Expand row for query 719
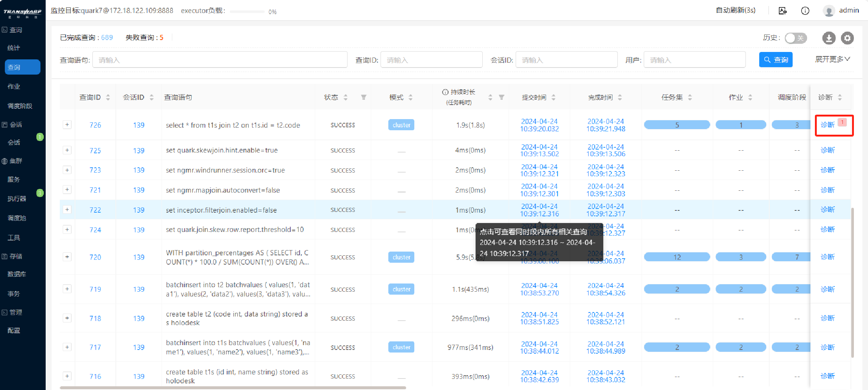Screen dimensions: 868x390 click(67, 289)
